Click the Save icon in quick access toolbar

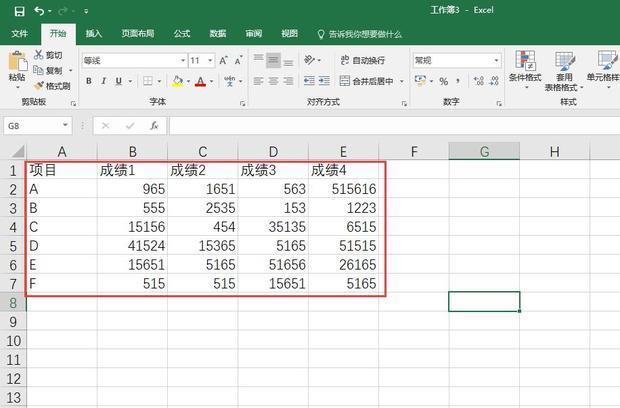tap(20, 11)
